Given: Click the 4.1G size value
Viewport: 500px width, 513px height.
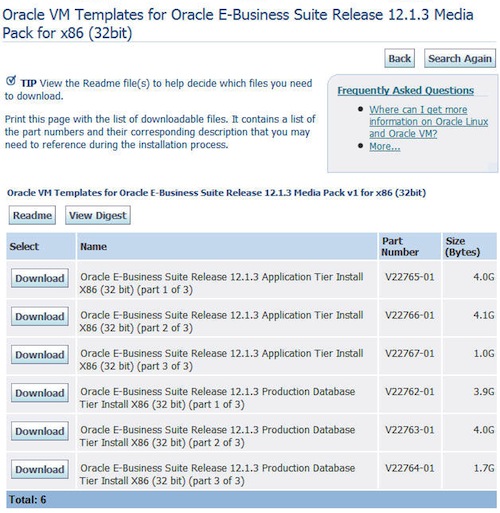Looking at the screenshot, I should click(x=484, y=315).
